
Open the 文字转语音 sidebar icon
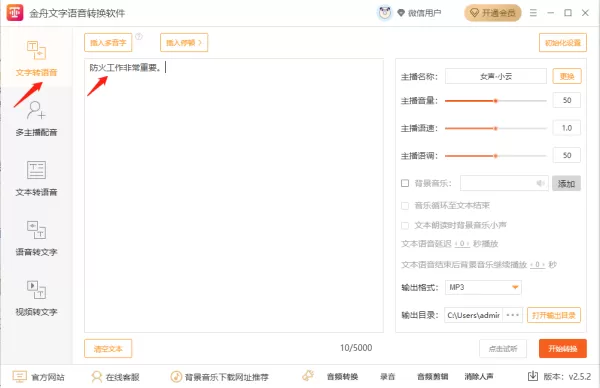pos(36,50)
